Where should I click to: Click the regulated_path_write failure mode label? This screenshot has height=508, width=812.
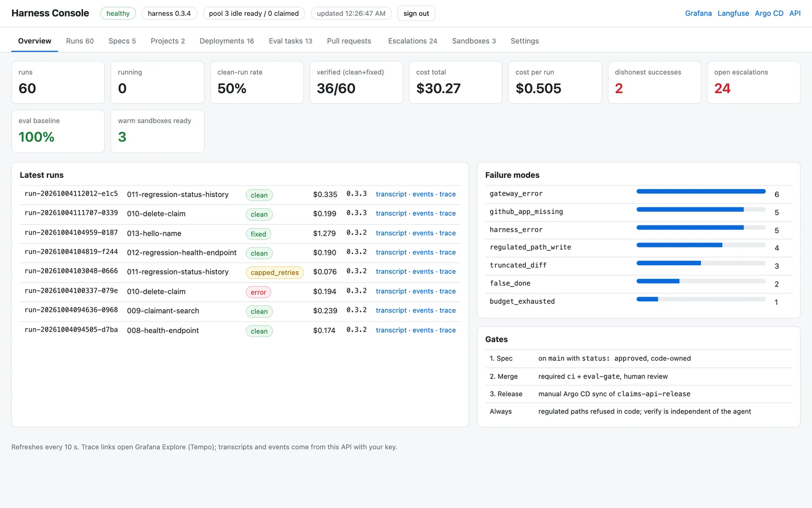click(x=530, y=247)
